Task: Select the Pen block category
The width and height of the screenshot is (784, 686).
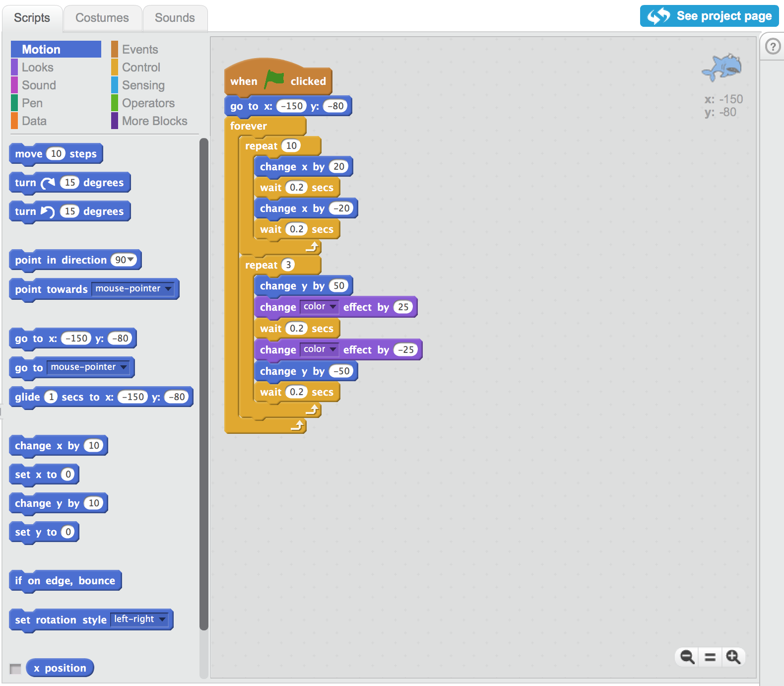Action: point(32,103)
